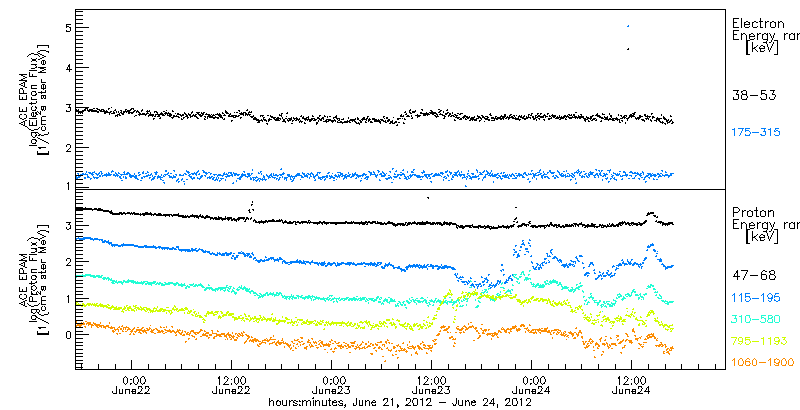Click the 310-580 proton energy legend label

click(x=756, y=319)
